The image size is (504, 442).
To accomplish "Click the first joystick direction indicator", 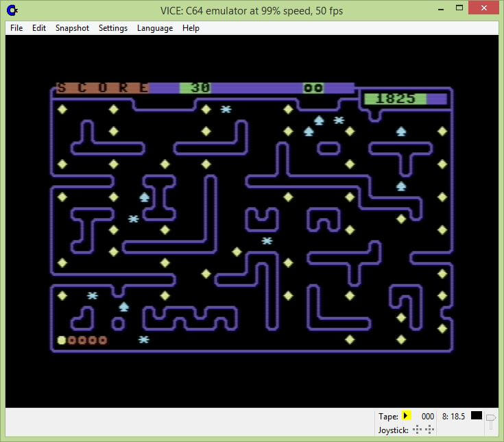I will point(417,430).
